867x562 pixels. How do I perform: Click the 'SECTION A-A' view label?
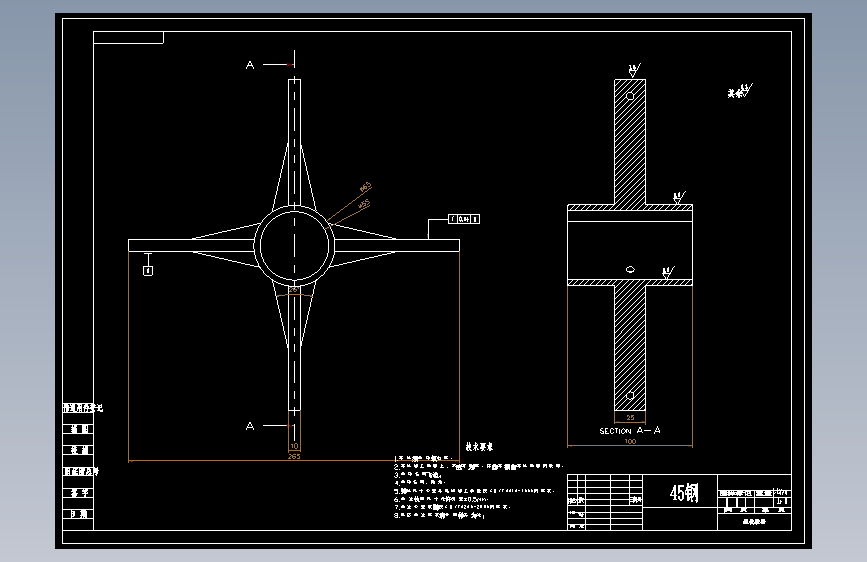pos(630,430)
